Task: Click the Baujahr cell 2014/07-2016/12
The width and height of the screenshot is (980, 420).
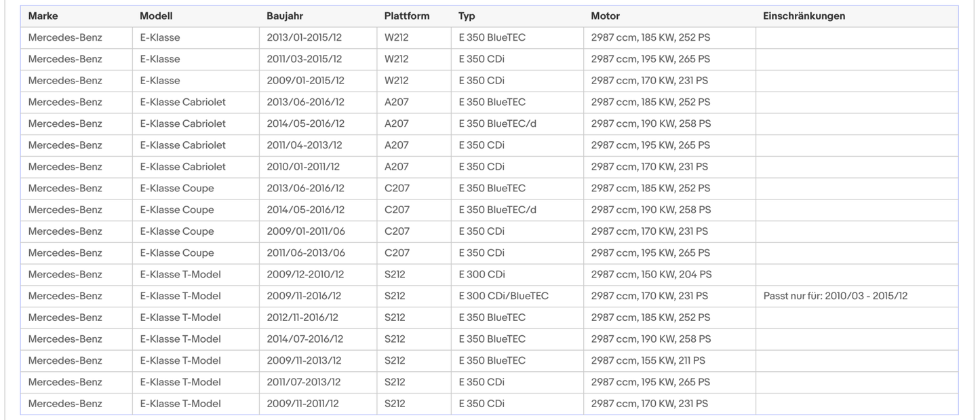Action: click(305, 339)
